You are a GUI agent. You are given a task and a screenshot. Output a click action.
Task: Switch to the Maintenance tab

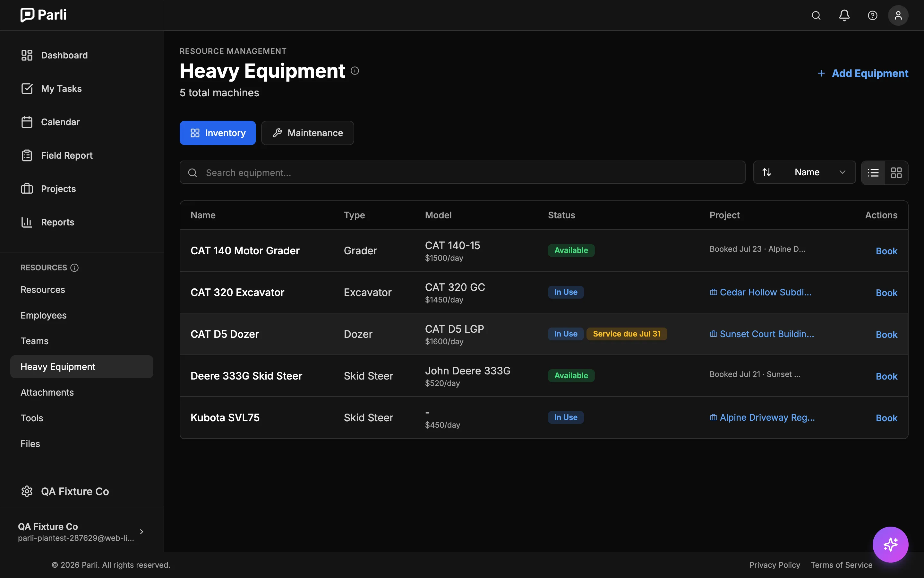point(307,133)
